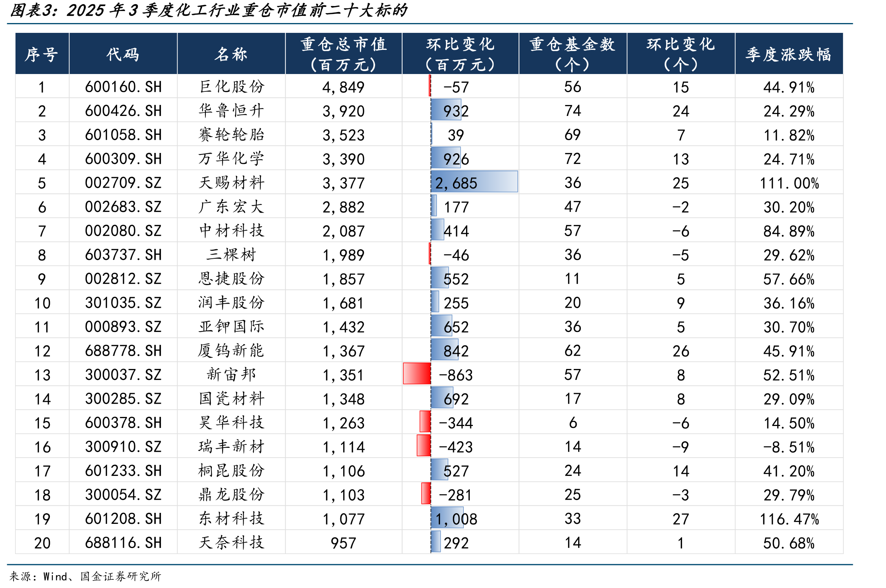Viewport: 886px width, 588px height.
Task: Click the quarterly gain 111.00%
Action: tap(789, 183)
